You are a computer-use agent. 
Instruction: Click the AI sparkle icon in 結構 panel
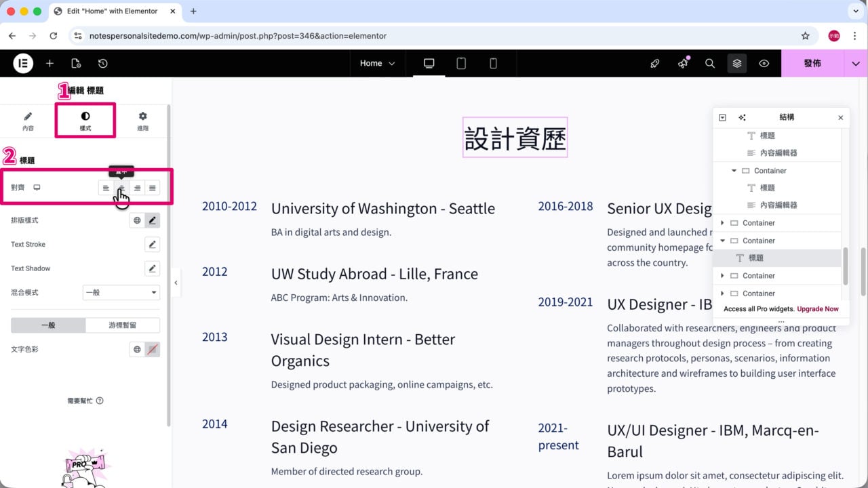point(742,117)
